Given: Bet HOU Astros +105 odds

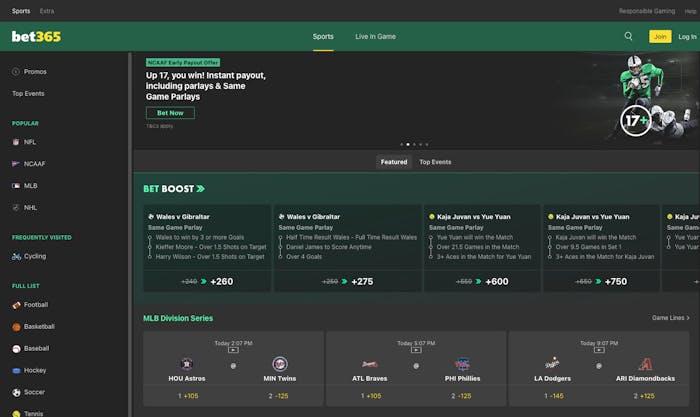Looking at the screenshot, I should pos(188,396).
